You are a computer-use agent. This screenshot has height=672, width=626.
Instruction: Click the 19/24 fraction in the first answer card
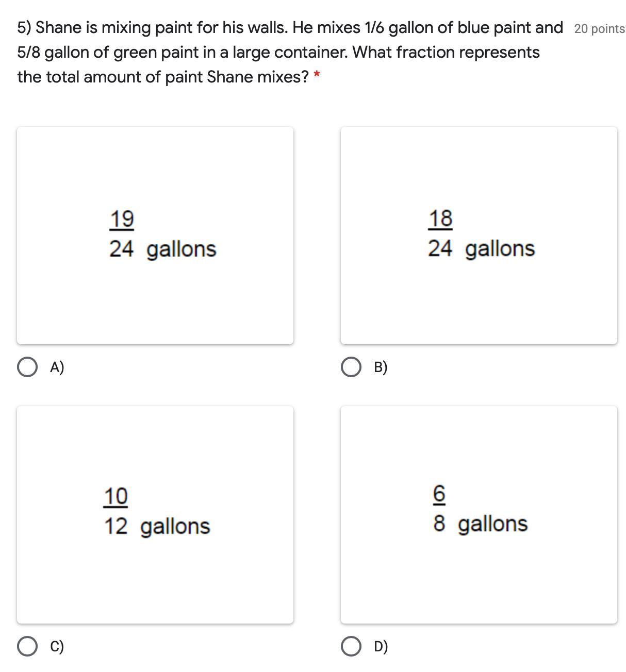pos(122,233)
